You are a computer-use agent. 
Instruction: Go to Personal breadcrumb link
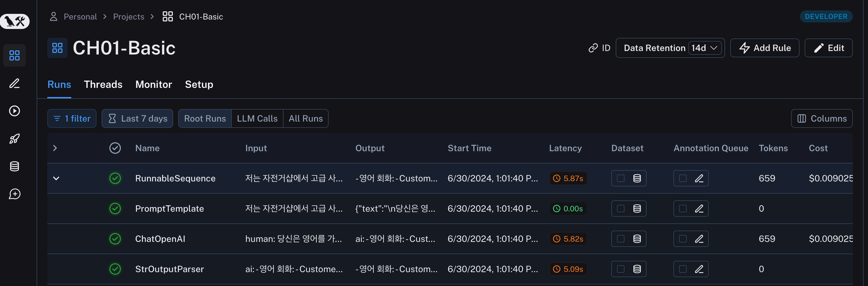pos(80,17)
